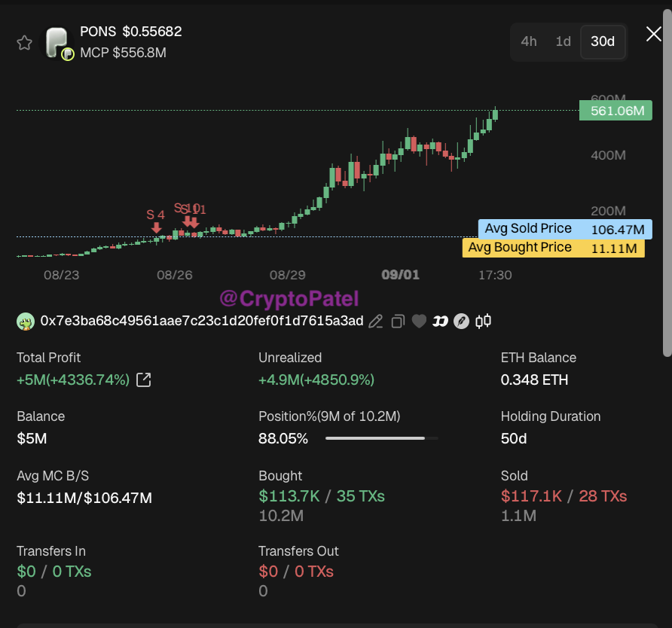Click the 09/01 date axis label
This screenshot has height=628, width=672.
click(400, 275)
